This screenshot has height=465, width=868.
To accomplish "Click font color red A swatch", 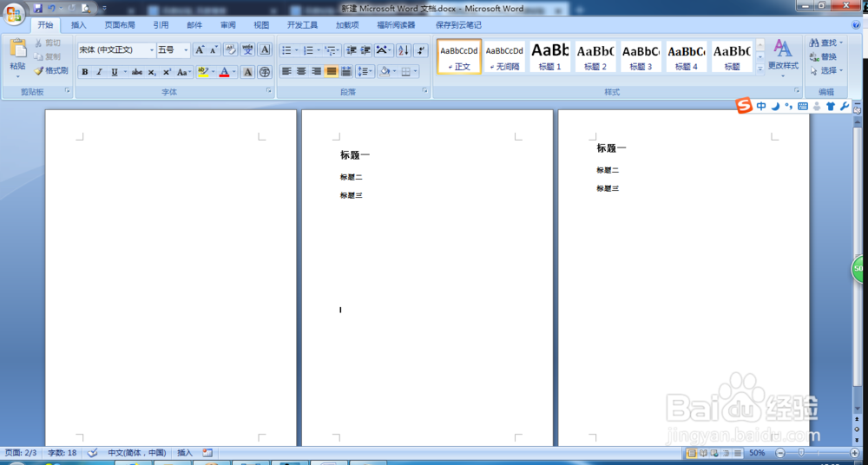I will tap(224, 72).
